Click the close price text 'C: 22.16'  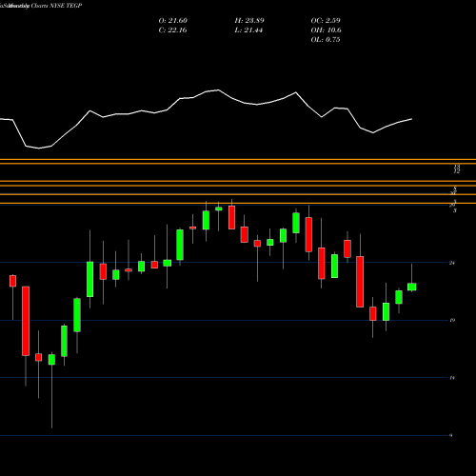(172, 30)
